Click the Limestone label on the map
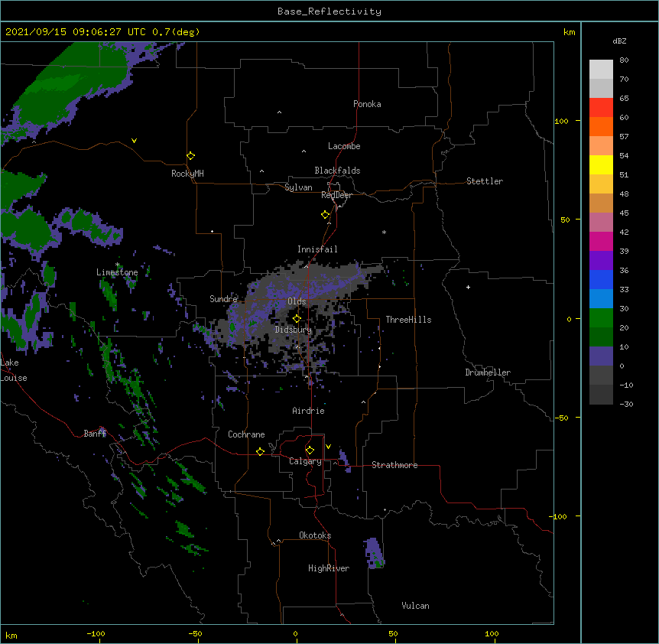659x644 pixels. pos(117,272)
